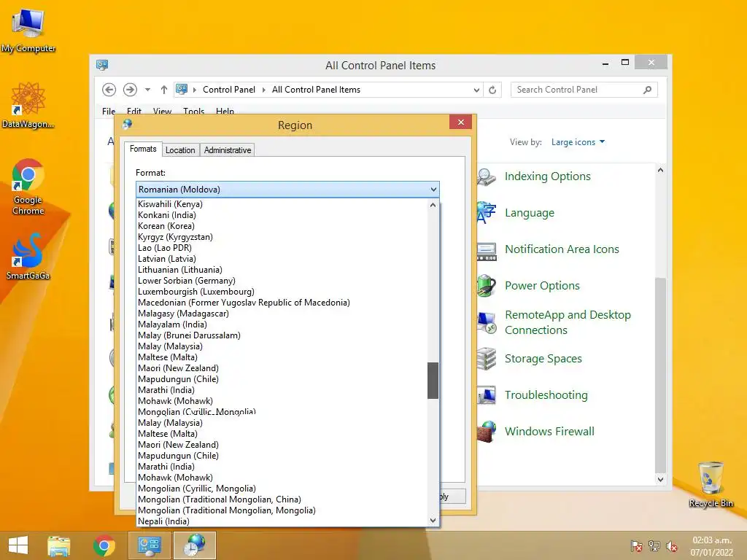
Task: Switch to Region taskbar button
Action: (195, 545)
